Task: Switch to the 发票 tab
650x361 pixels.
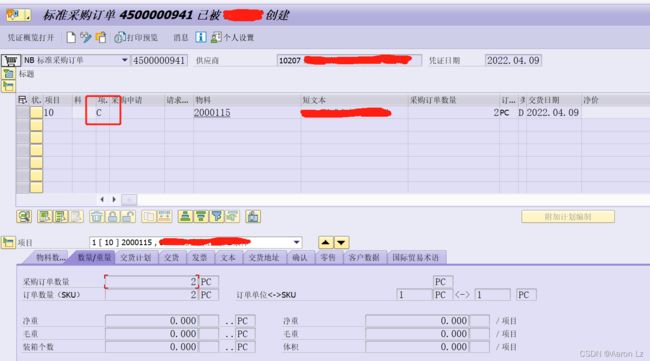Action: tap(199, 257)
